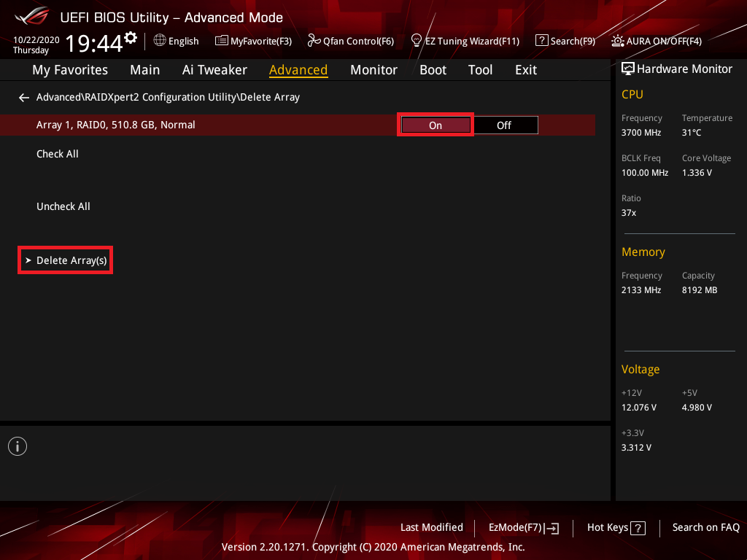Show Hot Keys help at the bottom
The image size is (747, 560).
point(616,528)
